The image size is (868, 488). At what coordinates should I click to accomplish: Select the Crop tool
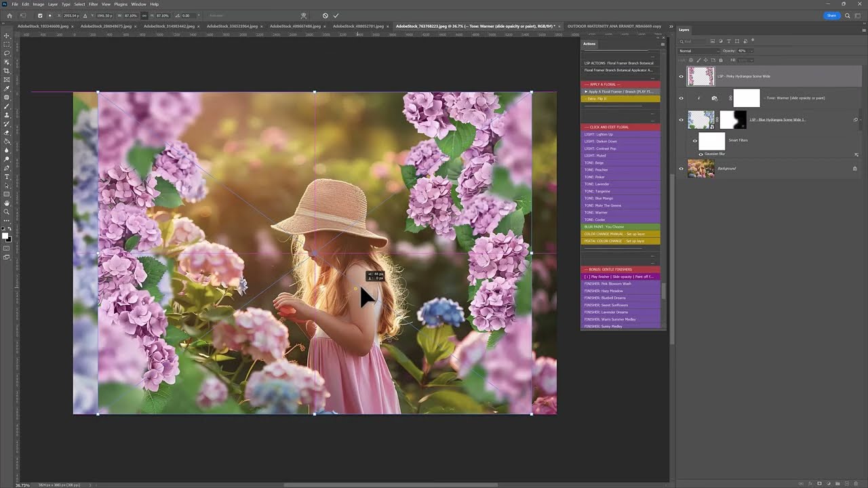7,70
